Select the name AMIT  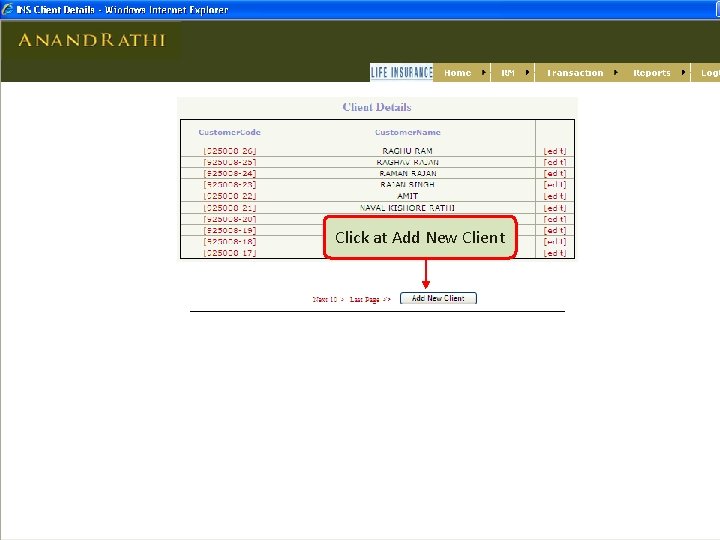[x=407, y=196]
